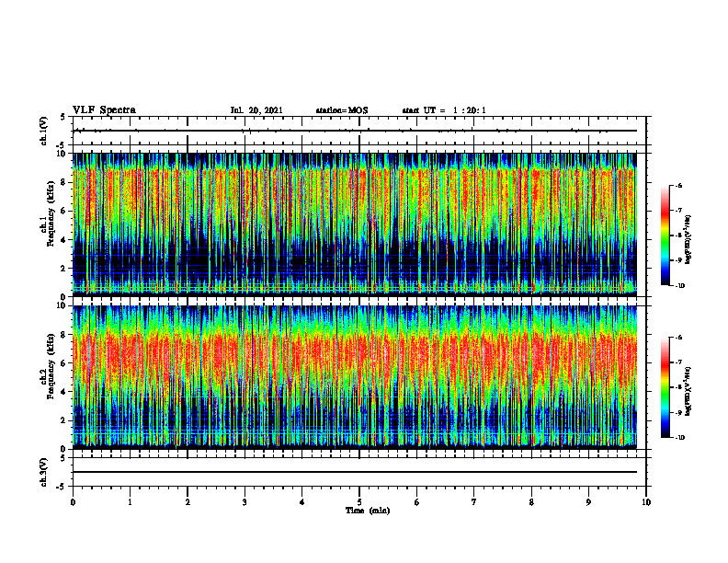Viewport: 728px width, 563px height.
Task: Click the "-5" tick on ch.3(V) axis
Action: (62, 487)
